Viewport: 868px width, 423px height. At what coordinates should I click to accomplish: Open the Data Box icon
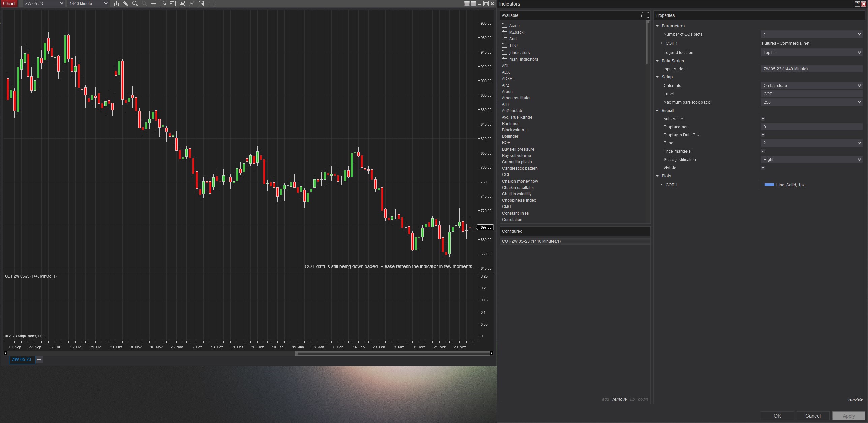point(163,4)
